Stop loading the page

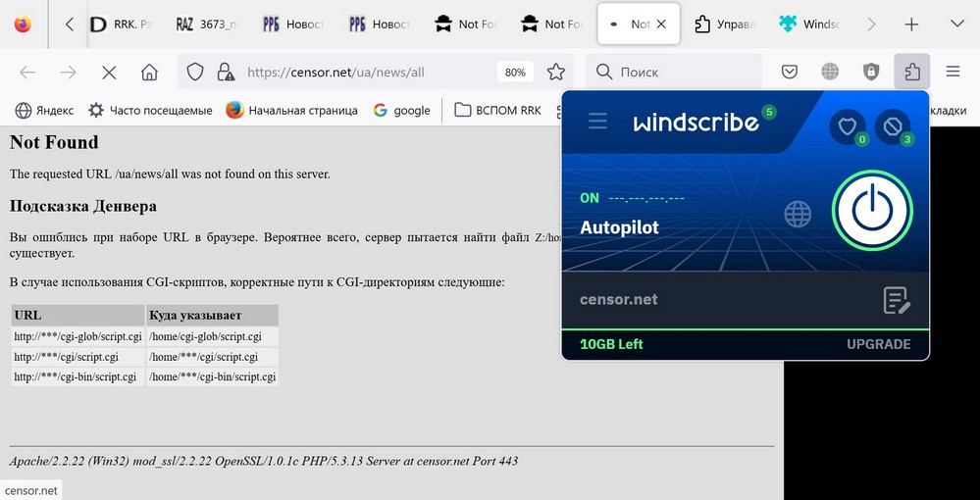click(109, 73)
